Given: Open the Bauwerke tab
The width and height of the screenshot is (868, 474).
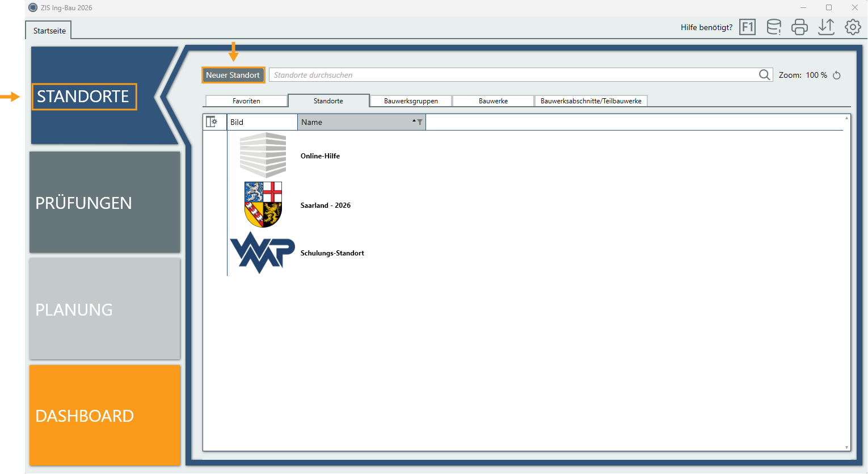Looking at the screenshot, I should (x=493, y=101).
